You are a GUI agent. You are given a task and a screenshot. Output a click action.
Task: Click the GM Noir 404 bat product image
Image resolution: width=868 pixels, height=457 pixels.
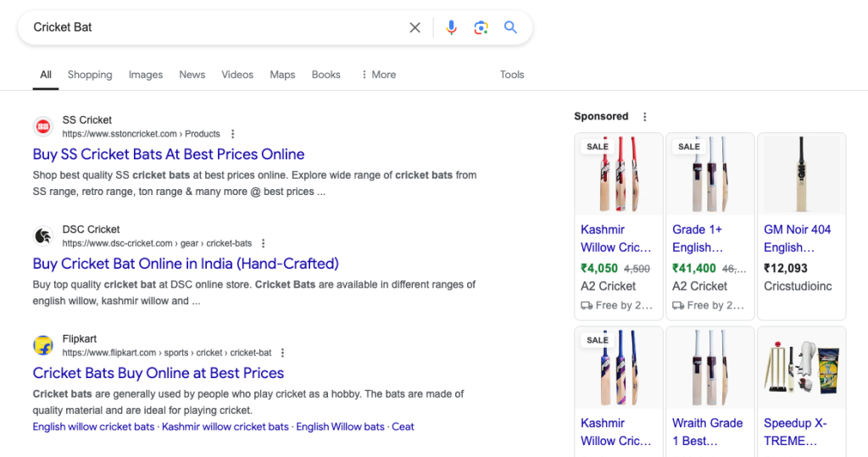801,174
